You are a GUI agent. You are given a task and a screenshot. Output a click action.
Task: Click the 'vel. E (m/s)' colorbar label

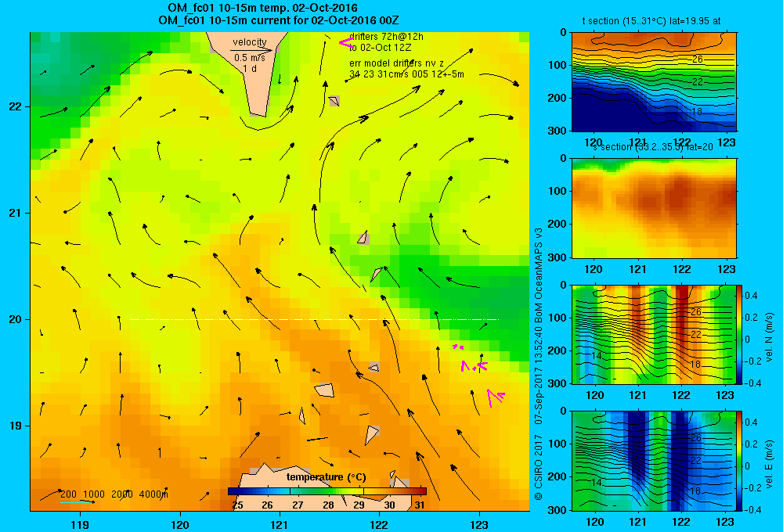[x=770, y=464]
